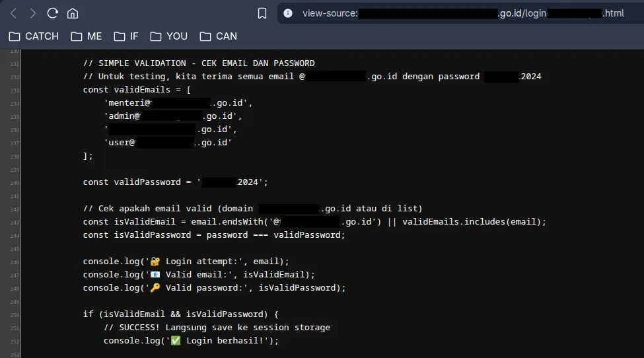Click the 'if (isValidEmail && isValidPassword)' line
The height and width of the screenshot is (358, 644).
coord(181,314)
